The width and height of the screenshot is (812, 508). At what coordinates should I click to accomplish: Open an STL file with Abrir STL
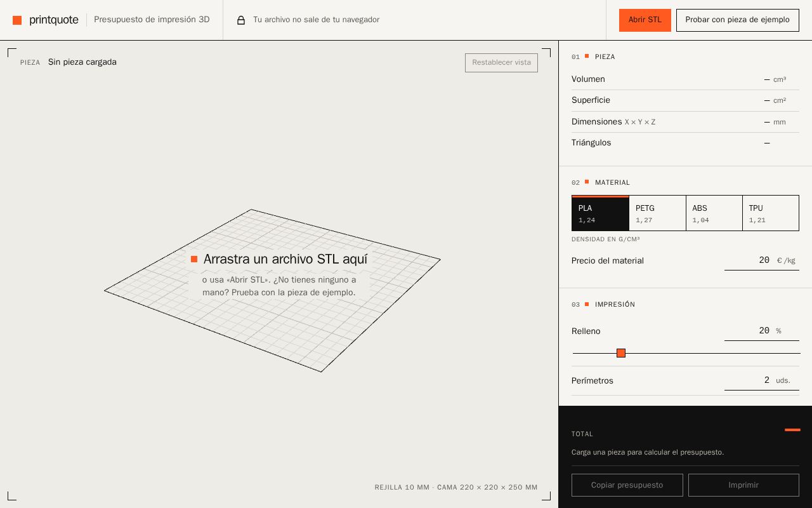point(645,20)
